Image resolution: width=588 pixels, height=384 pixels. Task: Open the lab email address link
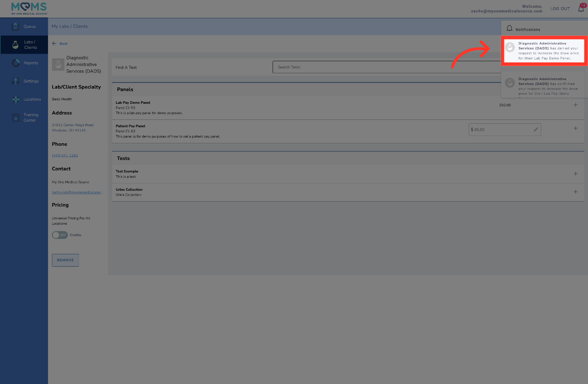pos(77,192)
